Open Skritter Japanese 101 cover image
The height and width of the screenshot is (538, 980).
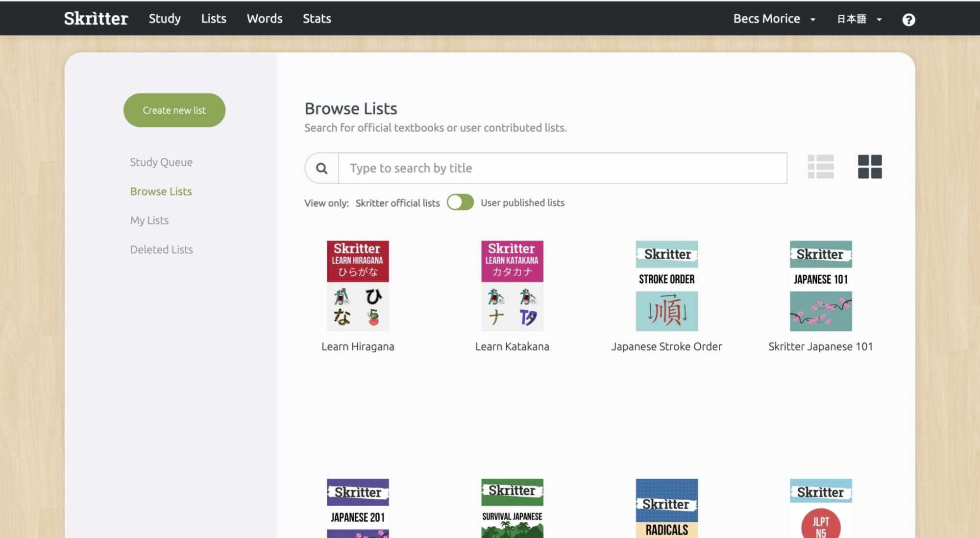click(x=821, y=286)
